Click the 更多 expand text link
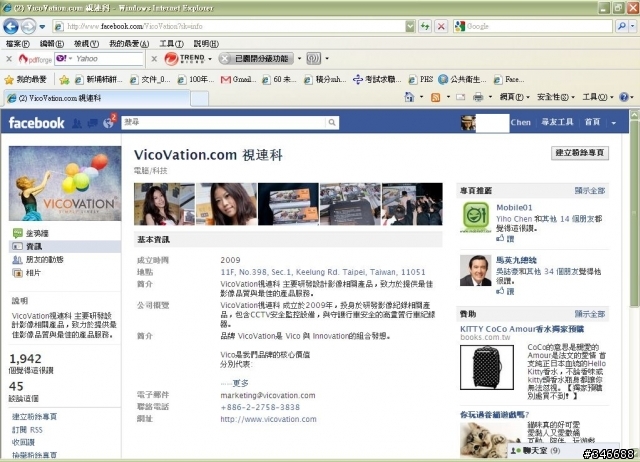Image resolution: width=640 pixels, height=462 pixels. click(x=240, y=383)
